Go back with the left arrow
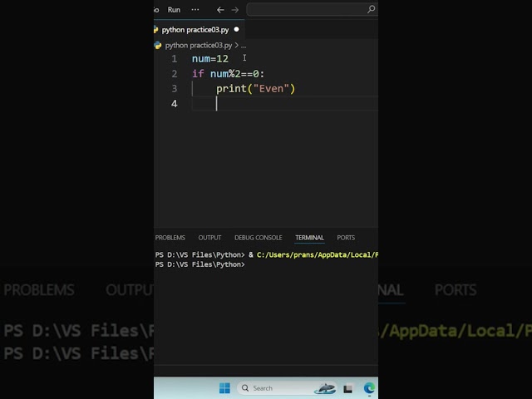This screenshot has height=399, width=532. [x=220, y=10]
